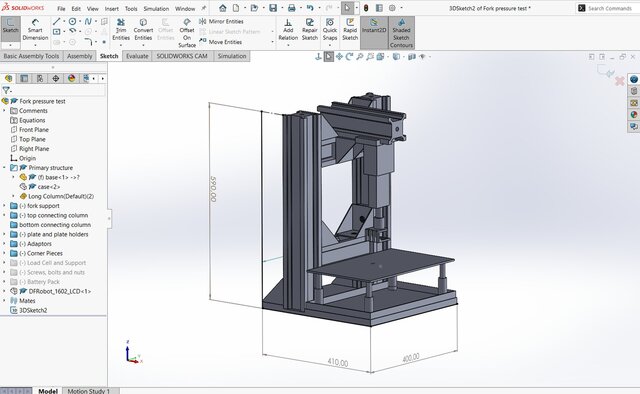Screen dimensions: 640x394
Task: Expand the Comments folder in the tree
Action: [x=4, y=111]
